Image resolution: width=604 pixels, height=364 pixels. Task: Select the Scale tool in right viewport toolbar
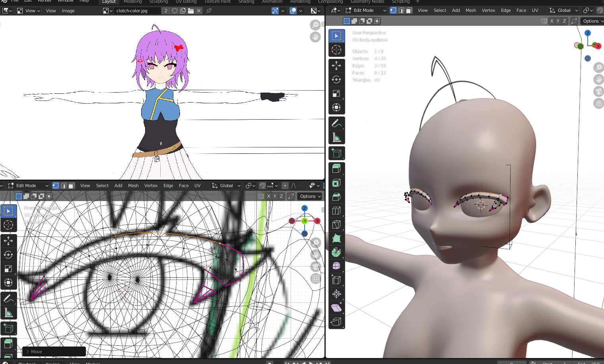click(x=336, y=93)
